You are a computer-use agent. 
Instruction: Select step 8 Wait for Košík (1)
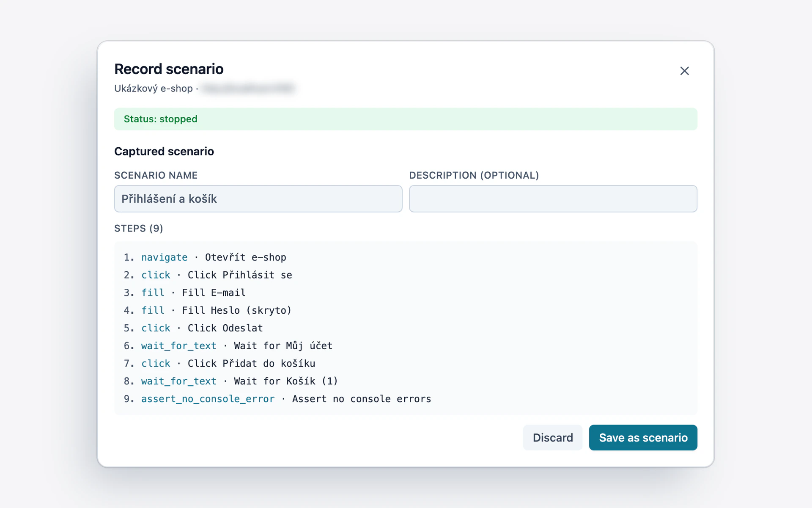tap(231, 381)
